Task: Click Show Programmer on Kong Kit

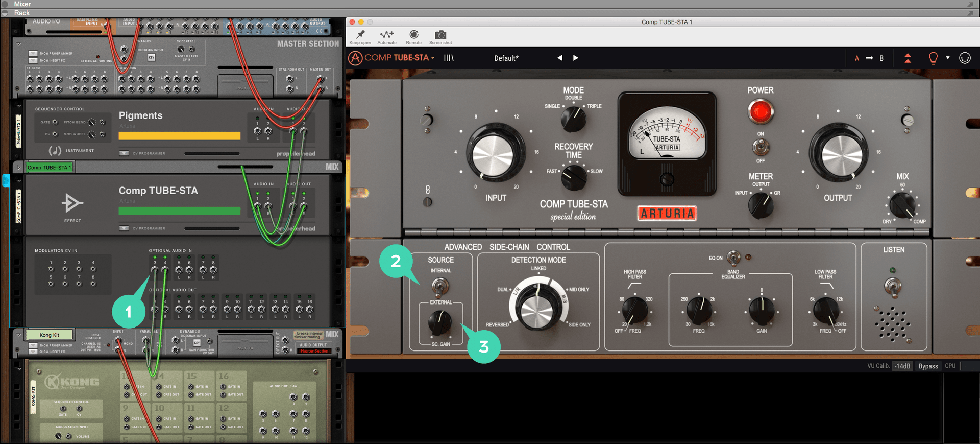Action: coord(33,345)
